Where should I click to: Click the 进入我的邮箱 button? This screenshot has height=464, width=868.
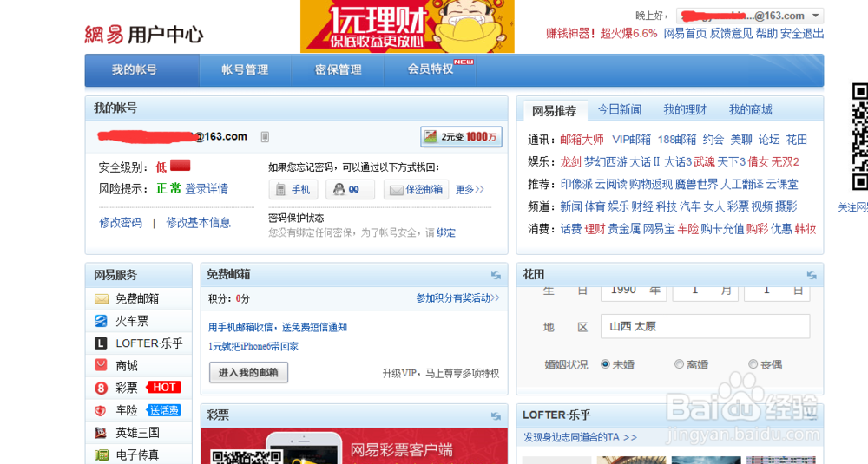[248, 372]
